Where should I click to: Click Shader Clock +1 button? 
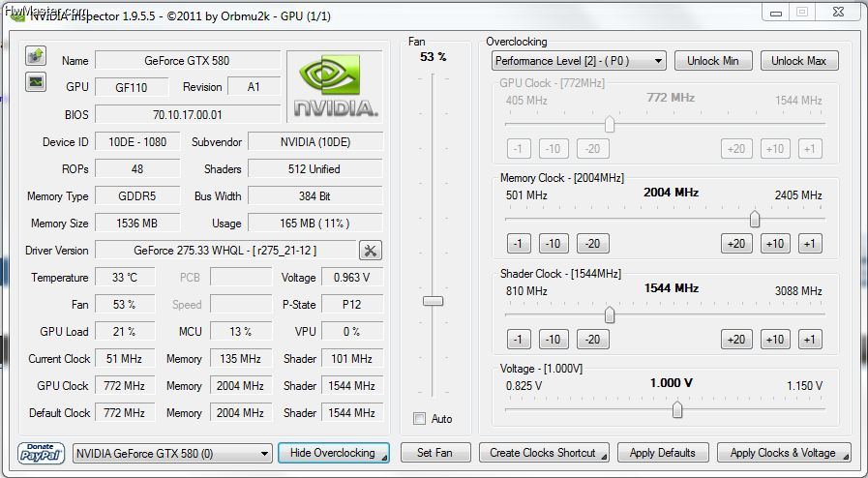pos(810,339)
